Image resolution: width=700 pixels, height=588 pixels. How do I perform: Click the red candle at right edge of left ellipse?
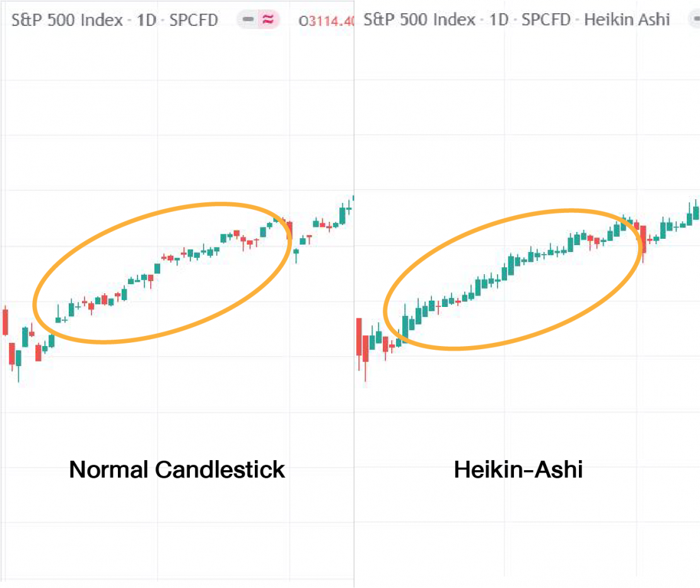(289, 231)
